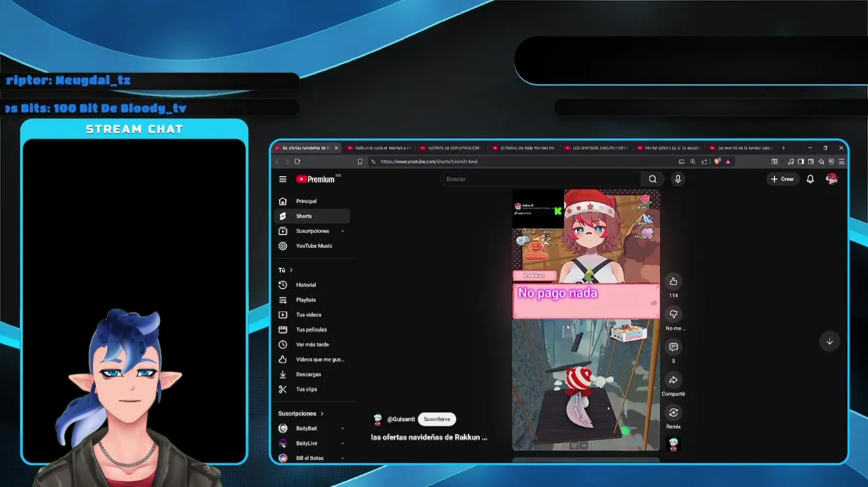The image size is (868, 487).
Task: Select Shorts in the sidebar
Action: click(312, 216)
